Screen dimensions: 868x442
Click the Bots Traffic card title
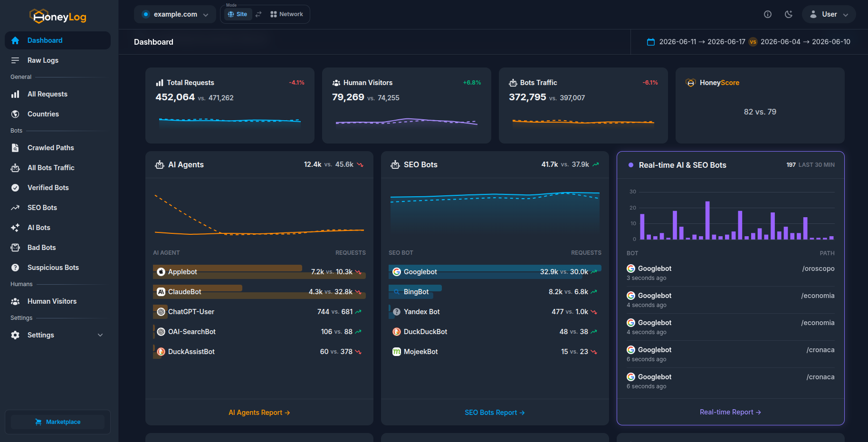coord(539,83)
